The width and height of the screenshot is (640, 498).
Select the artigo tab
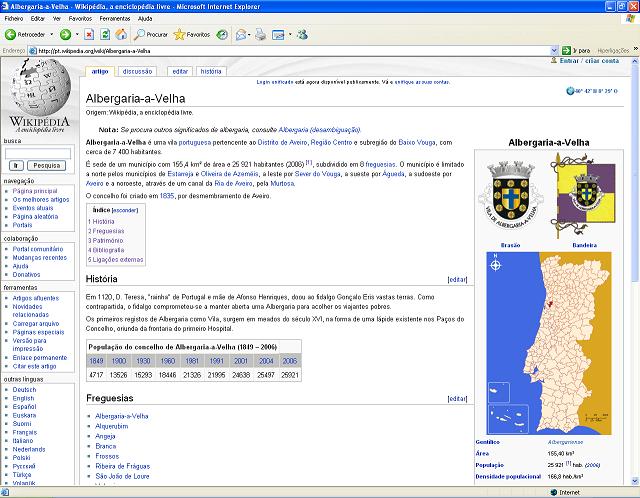[x=100, y=71]
